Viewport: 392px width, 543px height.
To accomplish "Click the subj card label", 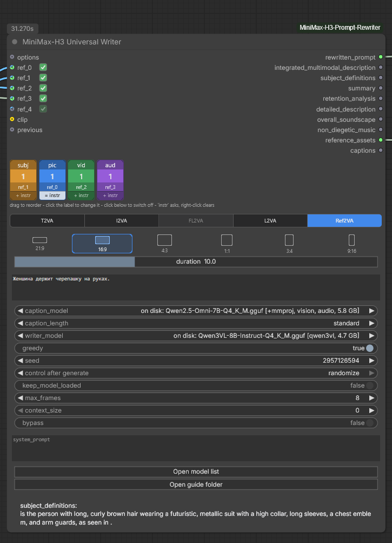I will tap(23, 165).
